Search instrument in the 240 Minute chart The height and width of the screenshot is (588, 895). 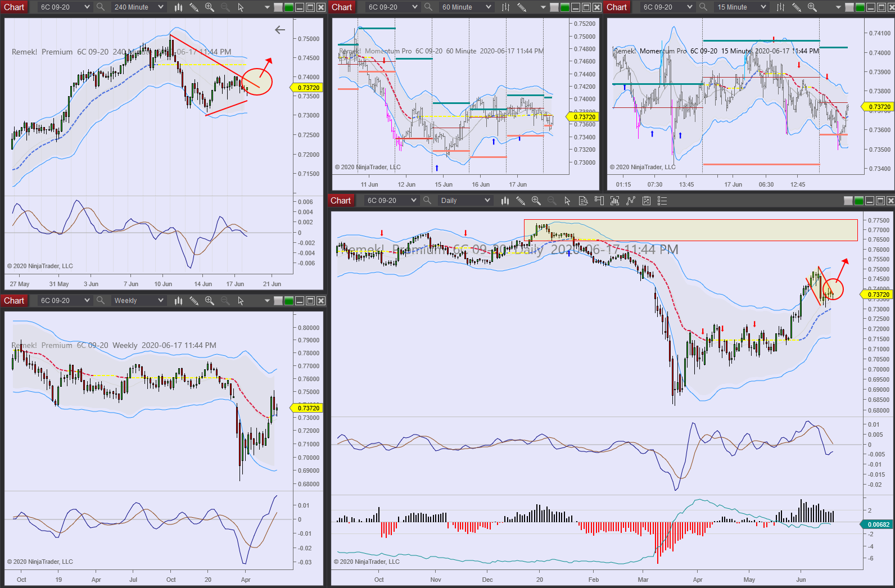pyautogui.click(x=101, y=7)
